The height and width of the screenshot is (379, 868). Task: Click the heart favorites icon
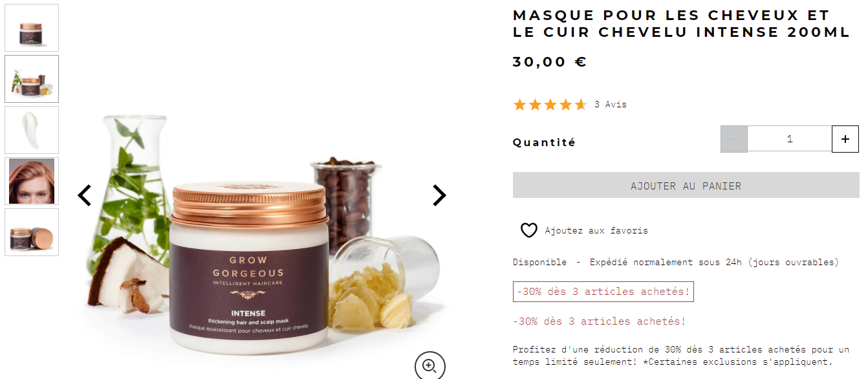[529, 230]
